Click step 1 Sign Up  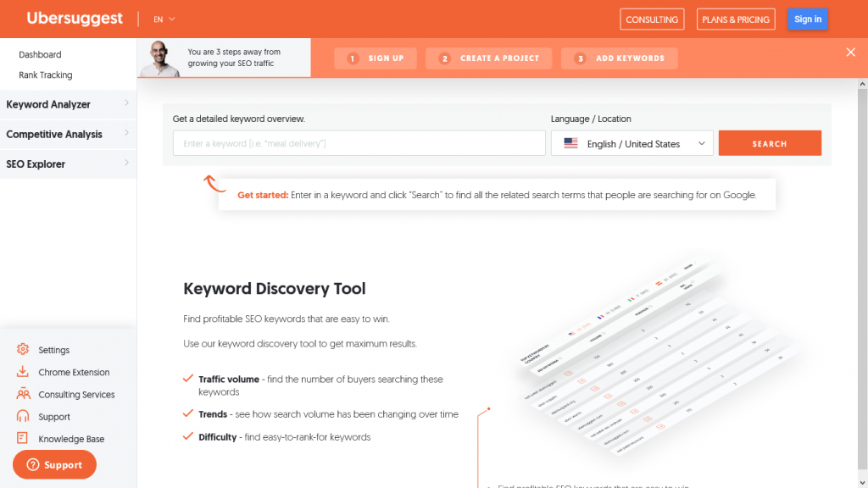[x=376, y=58]
